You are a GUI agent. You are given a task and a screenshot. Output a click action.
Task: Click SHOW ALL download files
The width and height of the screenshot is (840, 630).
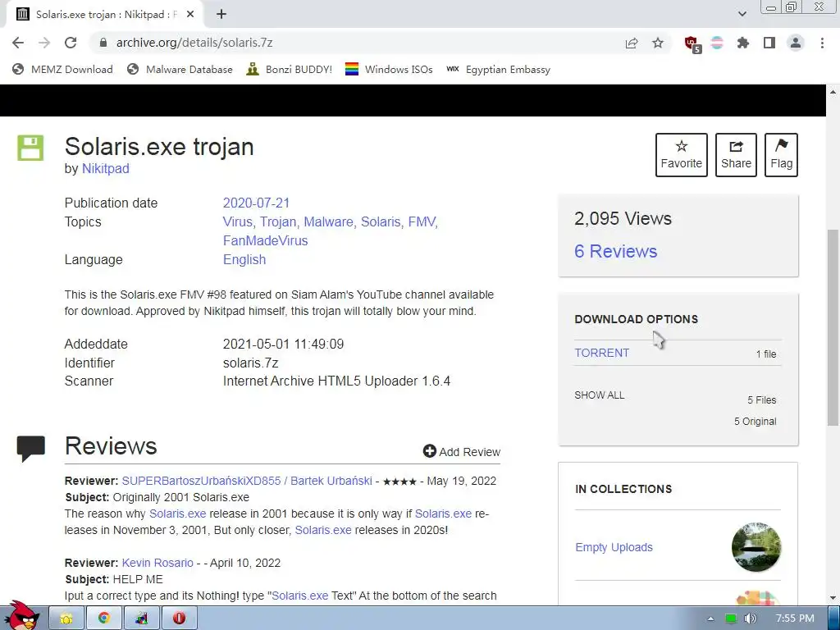click(600, 395)
